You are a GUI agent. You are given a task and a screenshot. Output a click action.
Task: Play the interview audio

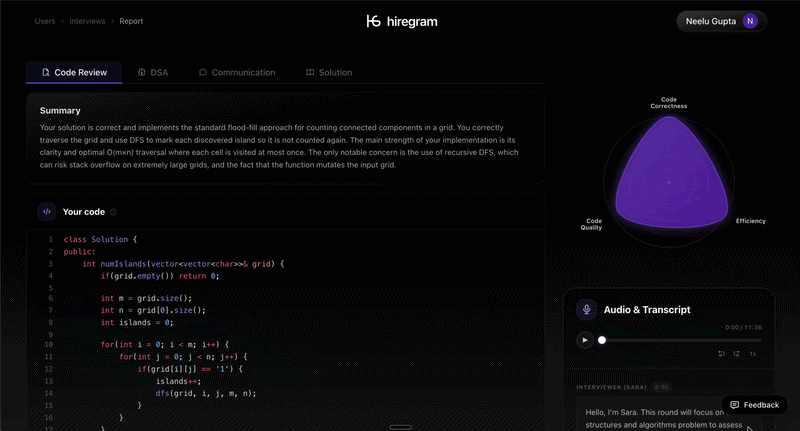click(585, 340)
